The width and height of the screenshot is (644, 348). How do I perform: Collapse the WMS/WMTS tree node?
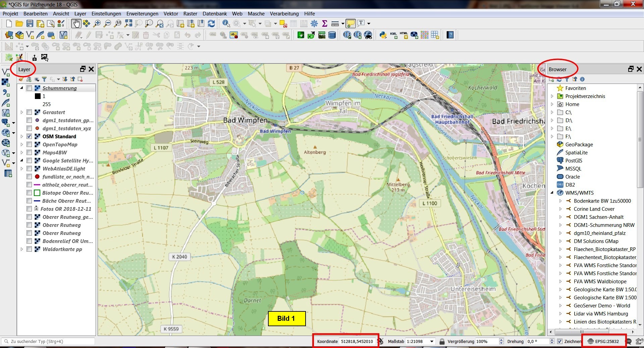click(x=552, y=193)
